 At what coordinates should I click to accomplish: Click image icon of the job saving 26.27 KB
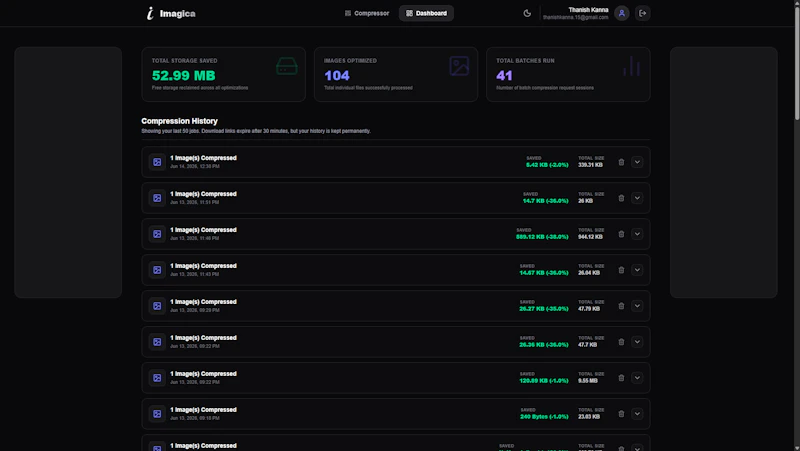[x=157, y=306]
